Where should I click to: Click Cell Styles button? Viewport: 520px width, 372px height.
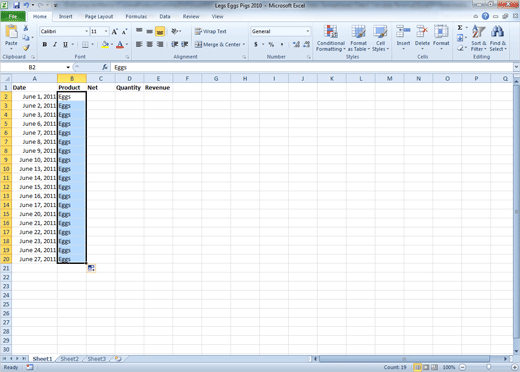coord(380,38)
